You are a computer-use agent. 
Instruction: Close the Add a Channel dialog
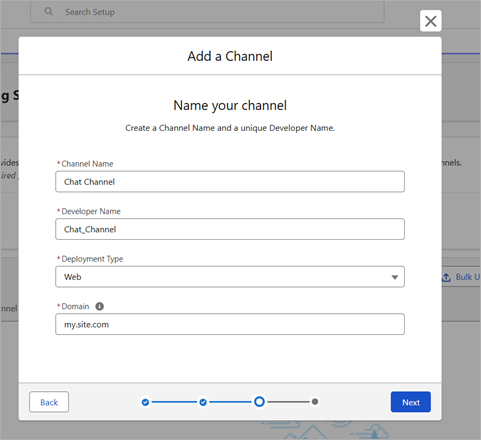[431, 21]
